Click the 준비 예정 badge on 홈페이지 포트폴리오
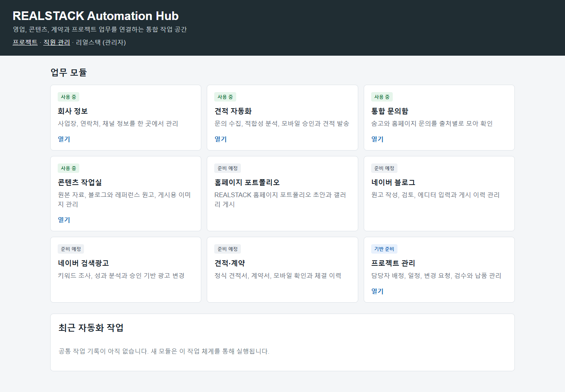The height and width of the screenshot is (392, 565). (228, 168)
